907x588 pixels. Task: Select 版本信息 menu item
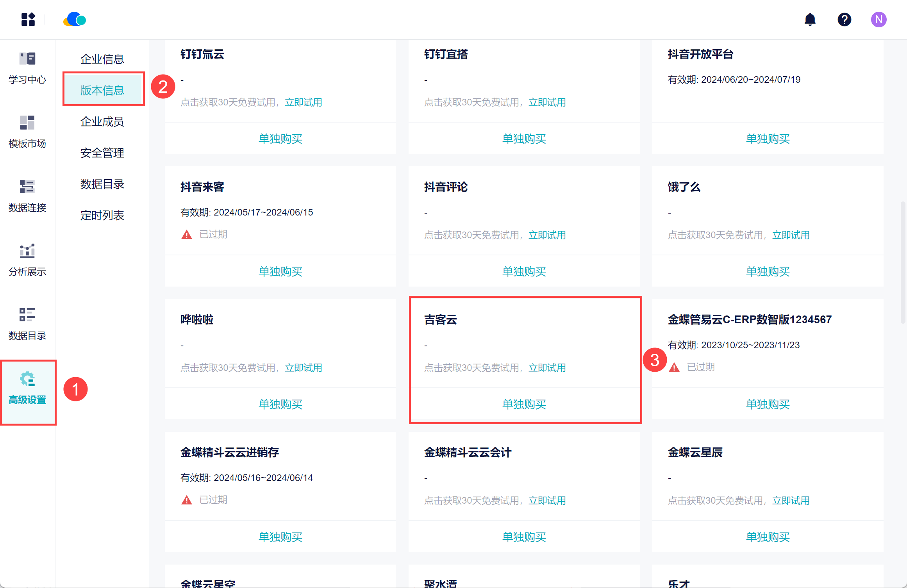102,90
